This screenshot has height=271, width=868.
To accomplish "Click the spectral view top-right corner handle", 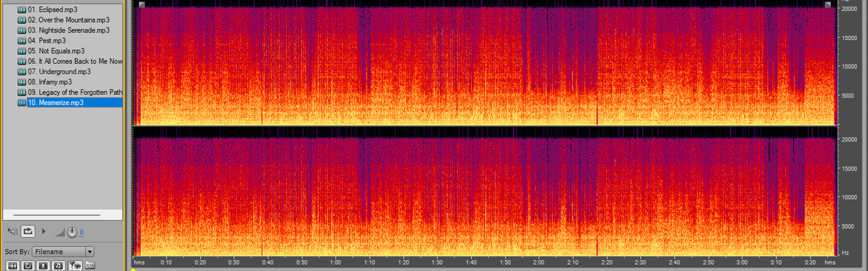I will point(828,5).
